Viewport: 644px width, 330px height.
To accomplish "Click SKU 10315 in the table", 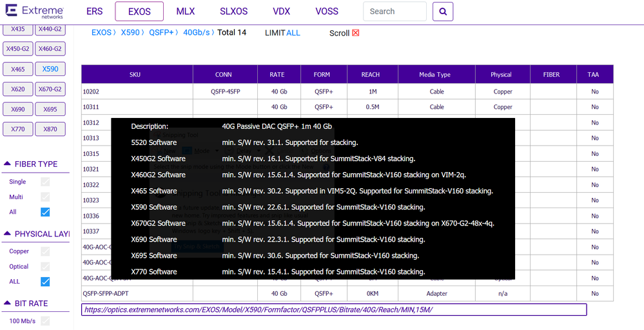I will [x=91, y=153].
